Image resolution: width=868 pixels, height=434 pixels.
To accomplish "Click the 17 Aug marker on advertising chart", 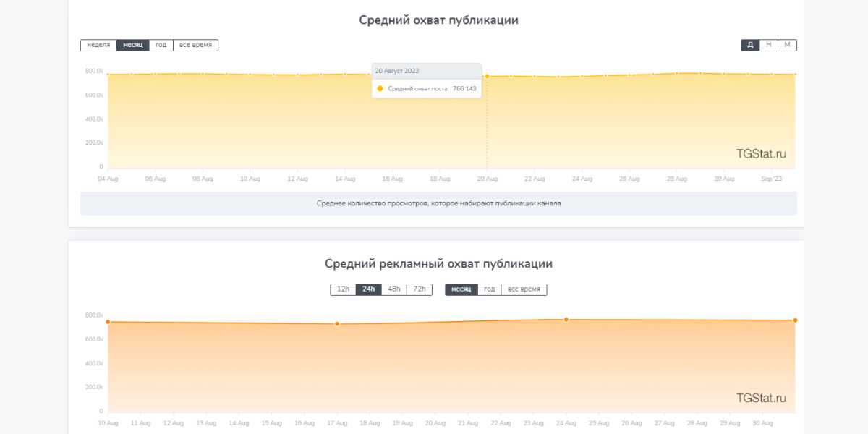I will [337, 323].
